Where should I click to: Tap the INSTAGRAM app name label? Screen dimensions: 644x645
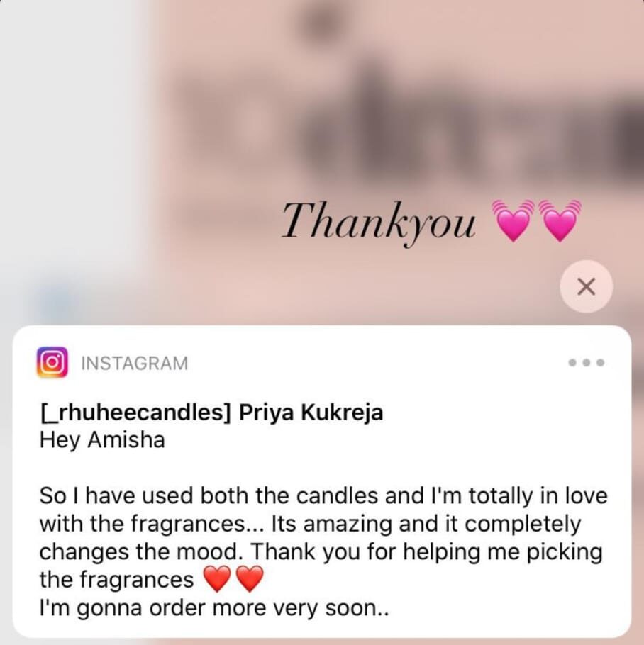point(135,363)
